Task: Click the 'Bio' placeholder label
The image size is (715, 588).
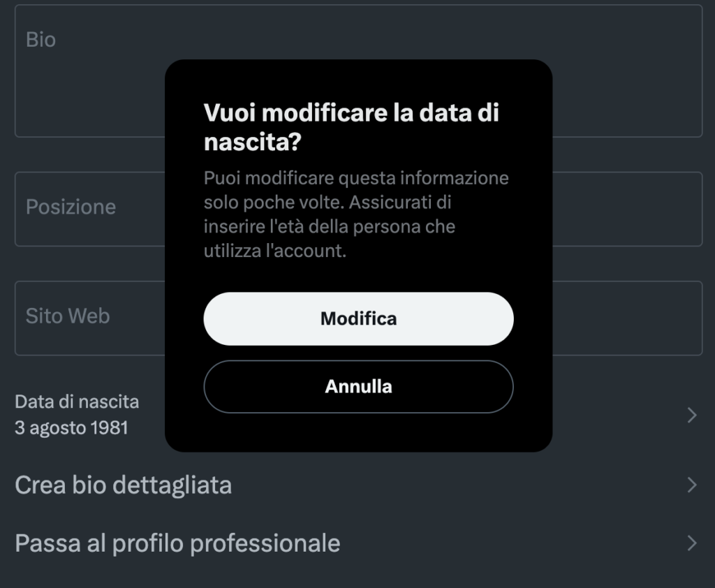Action: point(40,40)
